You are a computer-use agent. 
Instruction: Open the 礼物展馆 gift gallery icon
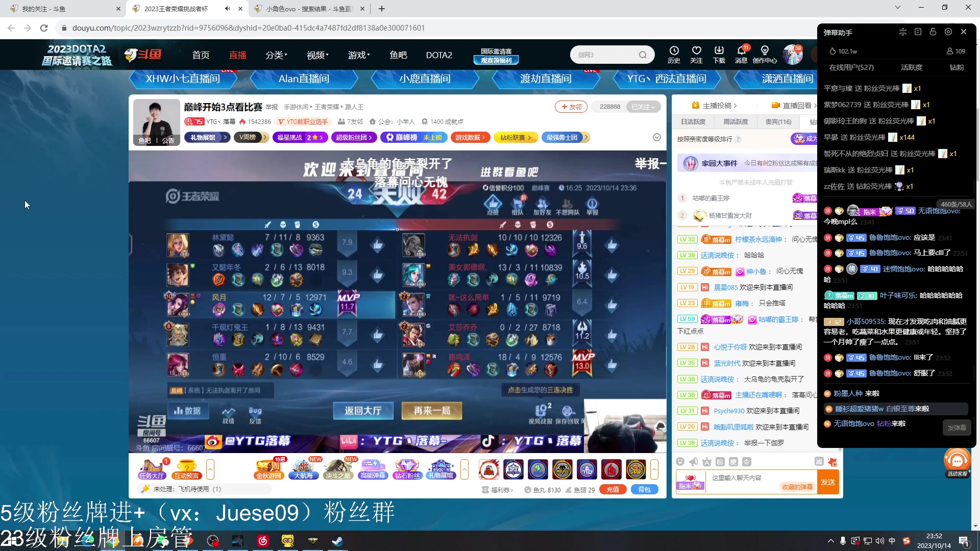point(440,468)
